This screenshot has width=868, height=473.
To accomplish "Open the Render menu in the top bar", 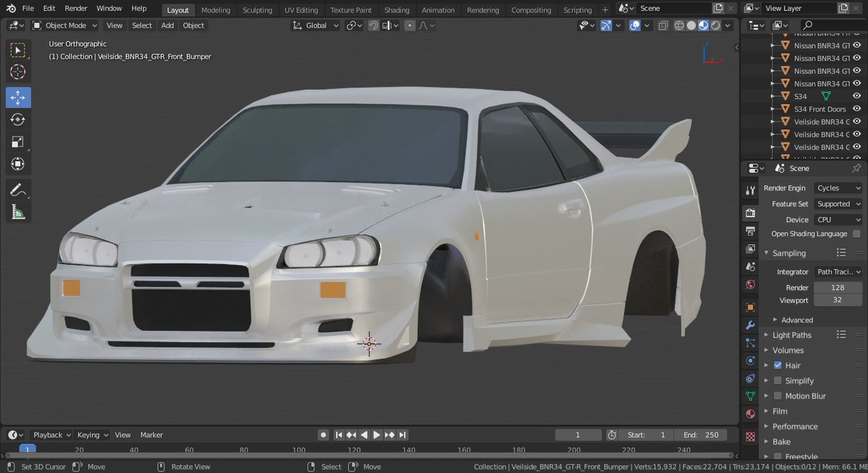I will coord(75,8).
